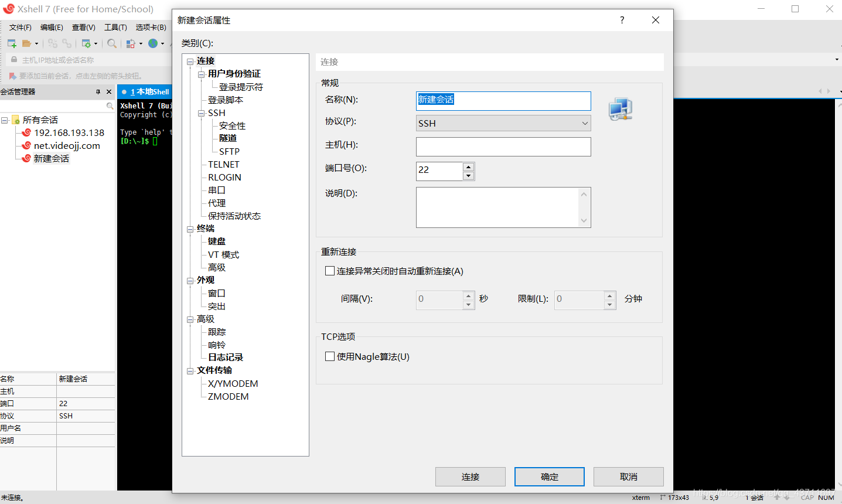Collapse the 连接 category node

click(190, 61)
